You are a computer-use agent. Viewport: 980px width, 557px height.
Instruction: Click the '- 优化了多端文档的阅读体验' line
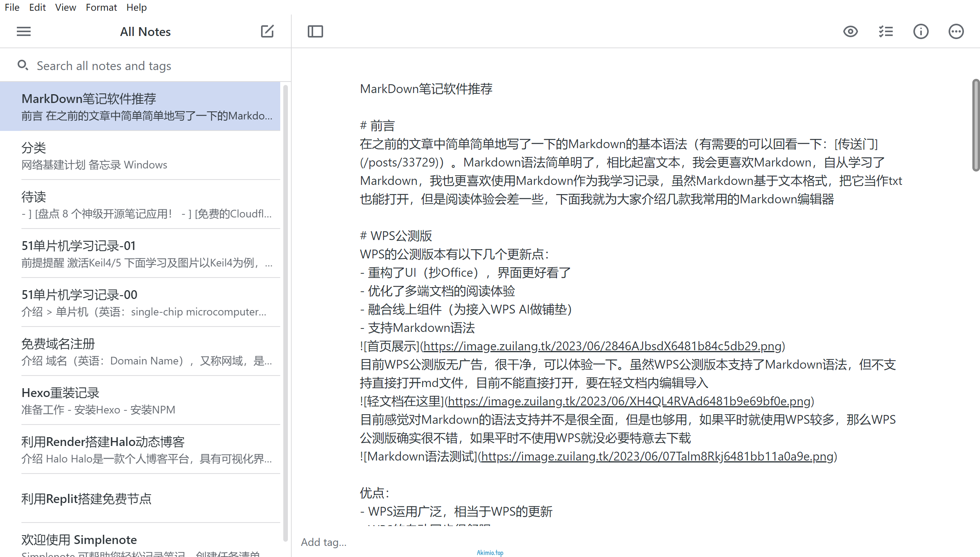[x=438, y=291]
